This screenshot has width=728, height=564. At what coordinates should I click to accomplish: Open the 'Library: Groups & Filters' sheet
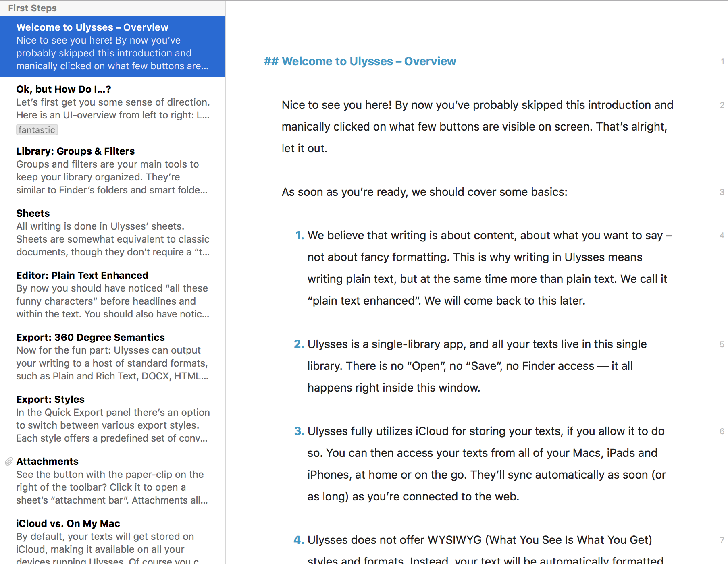pos(112,171)
